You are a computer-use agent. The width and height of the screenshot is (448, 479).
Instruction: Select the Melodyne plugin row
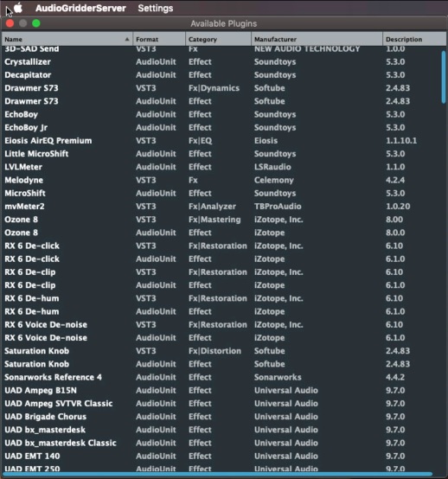click(221, 180)
